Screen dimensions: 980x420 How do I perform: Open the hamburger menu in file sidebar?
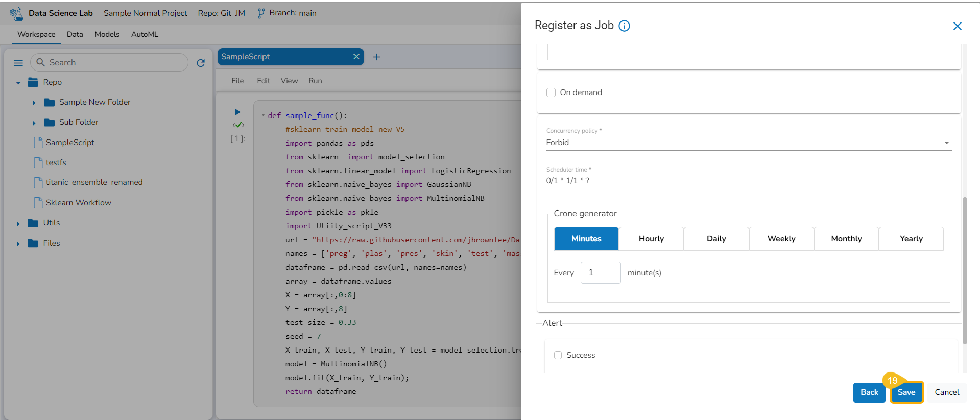point(18,63)
